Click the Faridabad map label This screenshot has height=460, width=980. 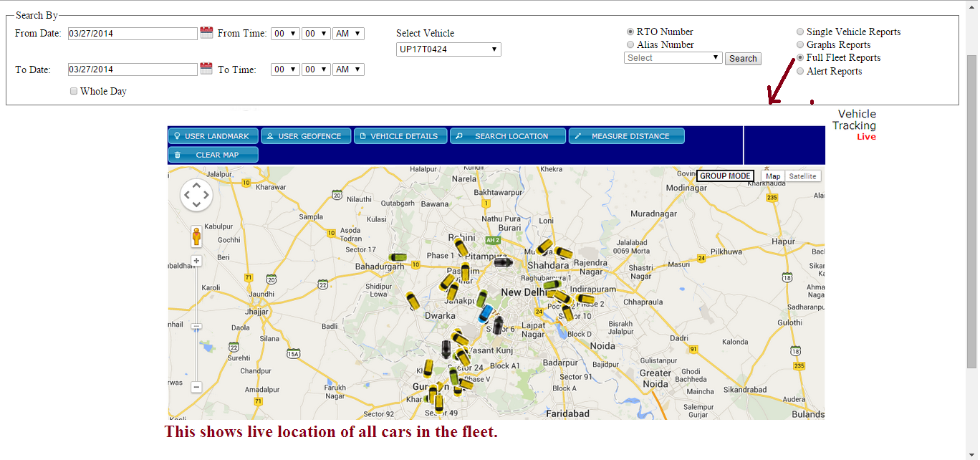click(567, 413)
